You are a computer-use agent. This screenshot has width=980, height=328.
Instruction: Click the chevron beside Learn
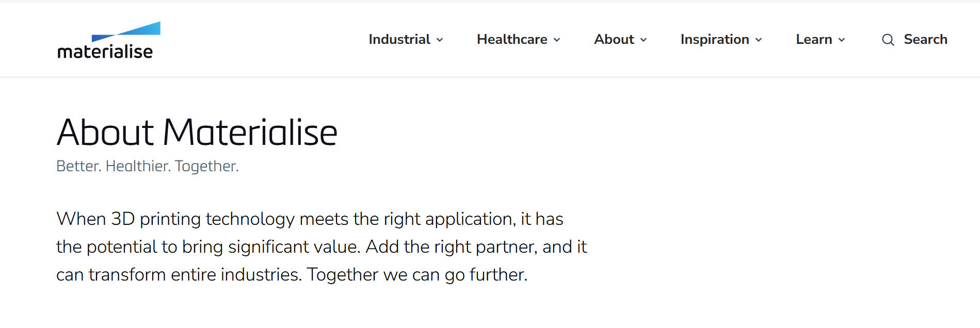(842, 40)
